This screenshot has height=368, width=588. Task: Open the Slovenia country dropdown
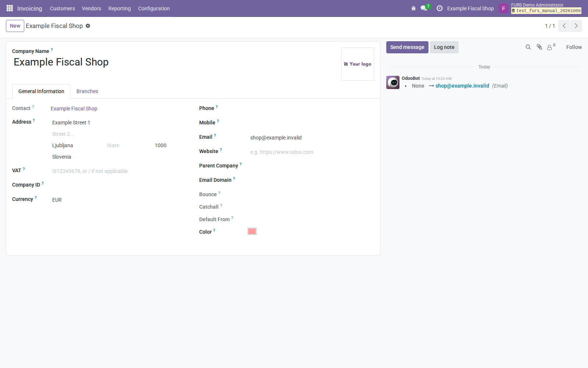[119, 157]
